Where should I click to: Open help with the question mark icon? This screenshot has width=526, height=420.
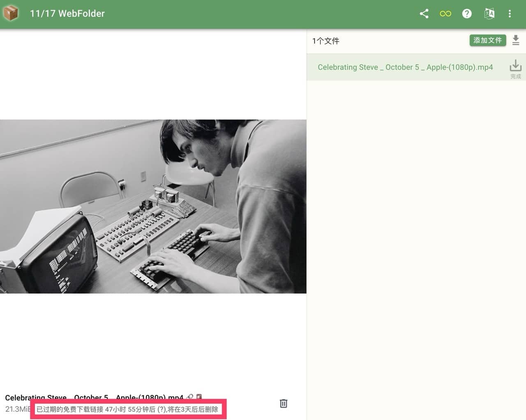[467, 14]
